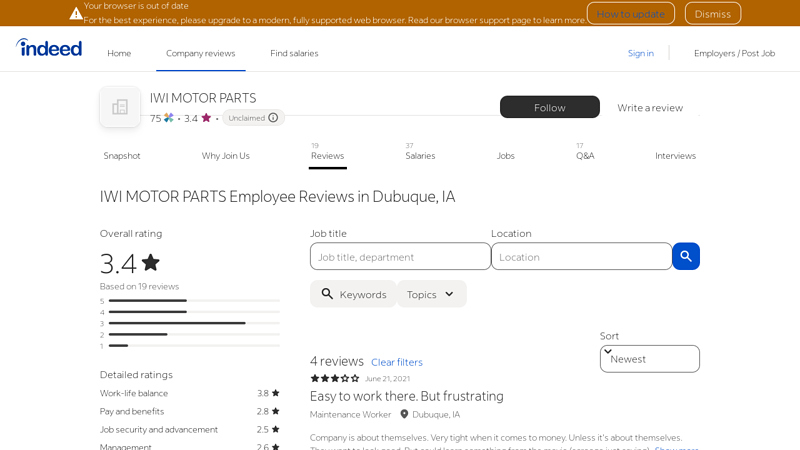Screen dimensions: 800x450
Task: Switch to the Salaries tab
Action: (420, 155)
